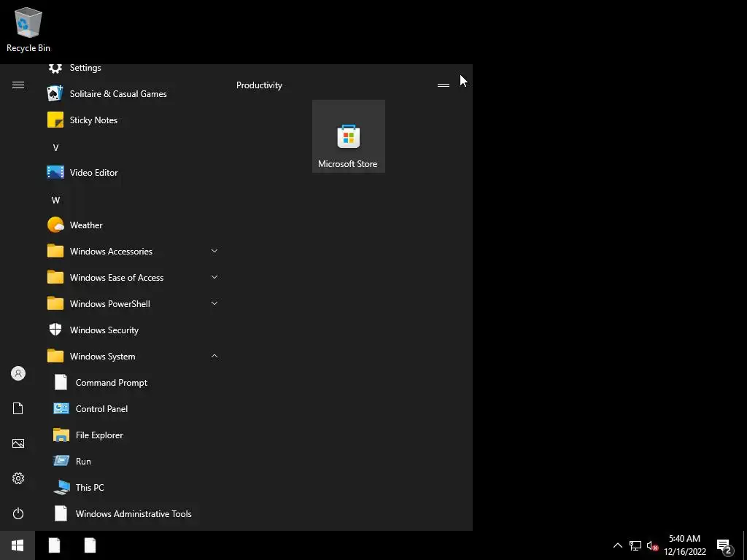Open the Run dialog icon
The height and width of the screenshot is (560, 747).
pos(61,461)
